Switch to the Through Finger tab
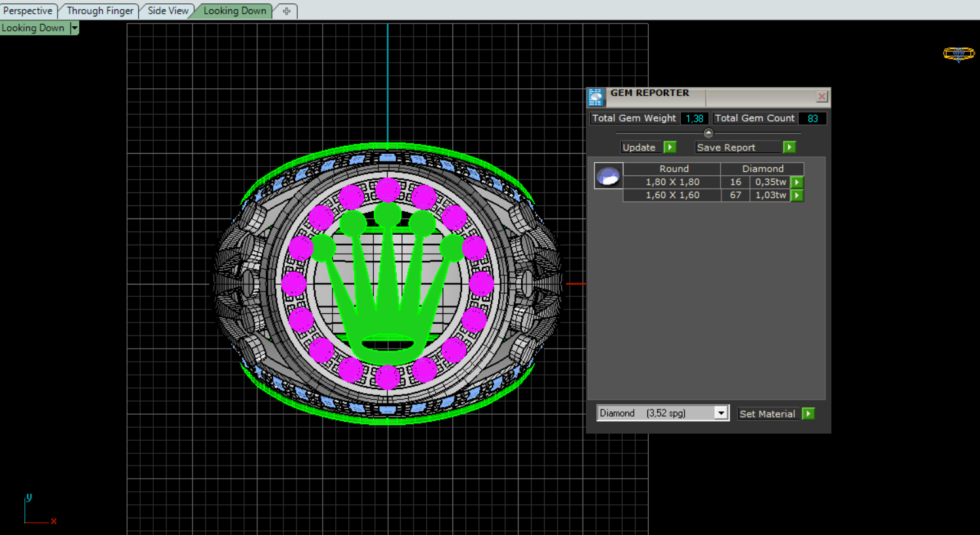Viewport: 980px width, 535px height. coord(100,11)
